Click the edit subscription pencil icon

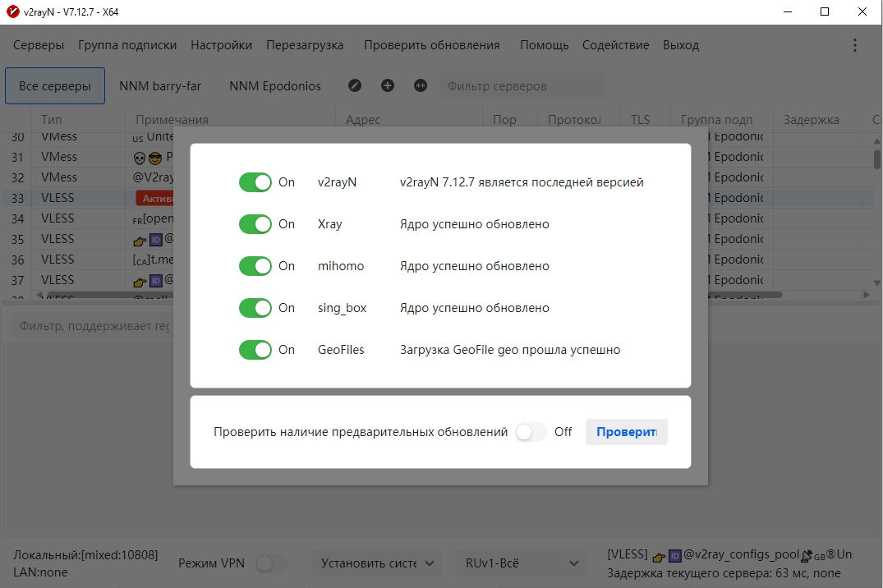pyautogui.click(x=354, y=85)
